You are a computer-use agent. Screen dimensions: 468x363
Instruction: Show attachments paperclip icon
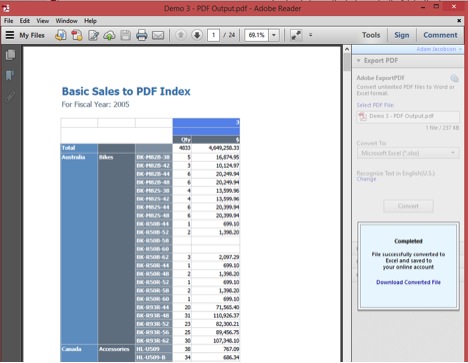point(10,97)
